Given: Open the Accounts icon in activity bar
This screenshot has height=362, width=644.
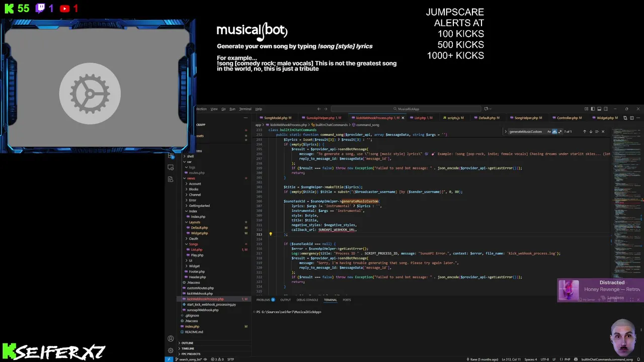Looking at the screenshot, I should point(171,339).
